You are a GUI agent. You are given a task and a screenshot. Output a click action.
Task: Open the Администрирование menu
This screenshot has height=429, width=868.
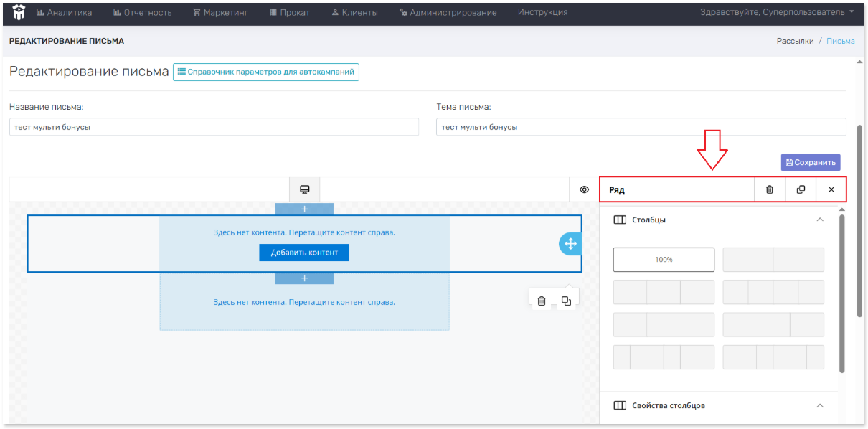(x=448, y=12)
